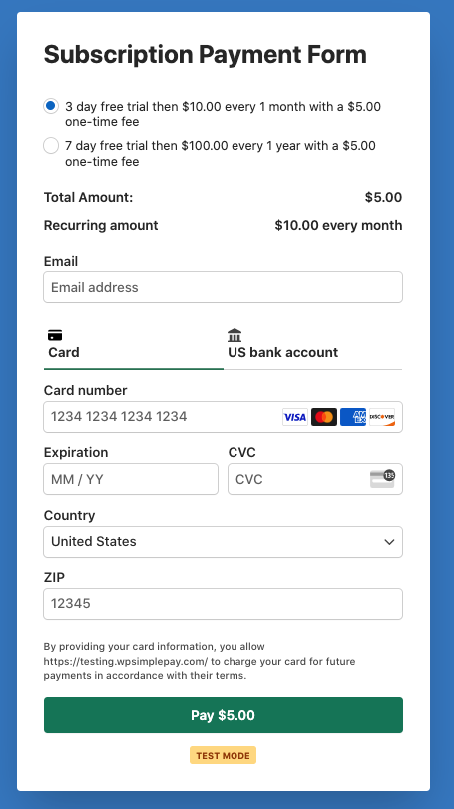This screenshot has width=454, height=809.
Task: Click the Visa logo in card field
Action: tap(295, 417)
